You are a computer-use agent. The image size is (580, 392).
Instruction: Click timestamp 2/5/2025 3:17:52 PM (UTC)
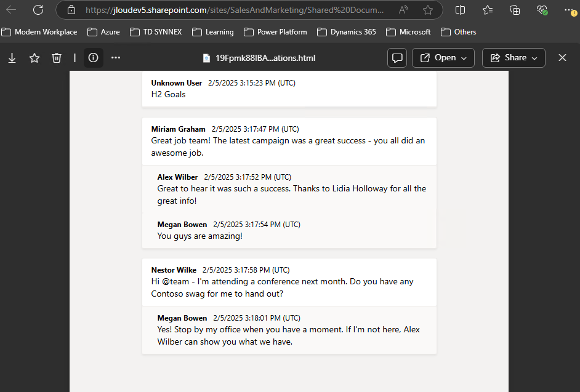coord(248,177)
